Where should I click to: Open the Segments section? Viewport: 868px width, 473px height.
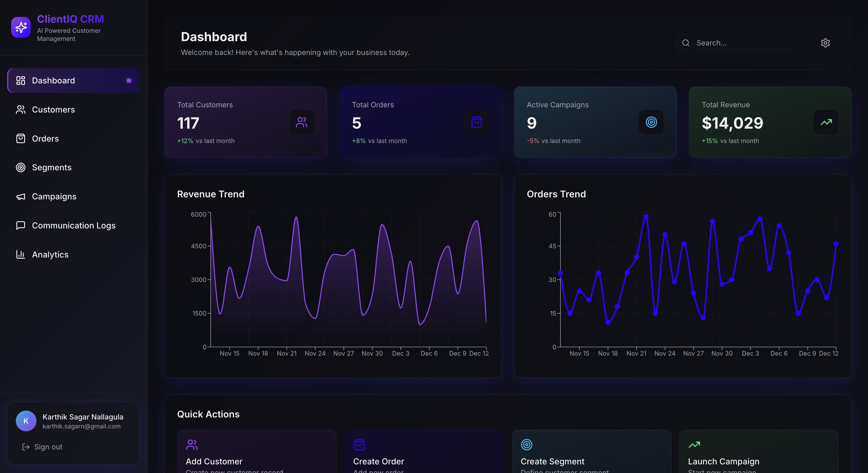tap(73, 167)
